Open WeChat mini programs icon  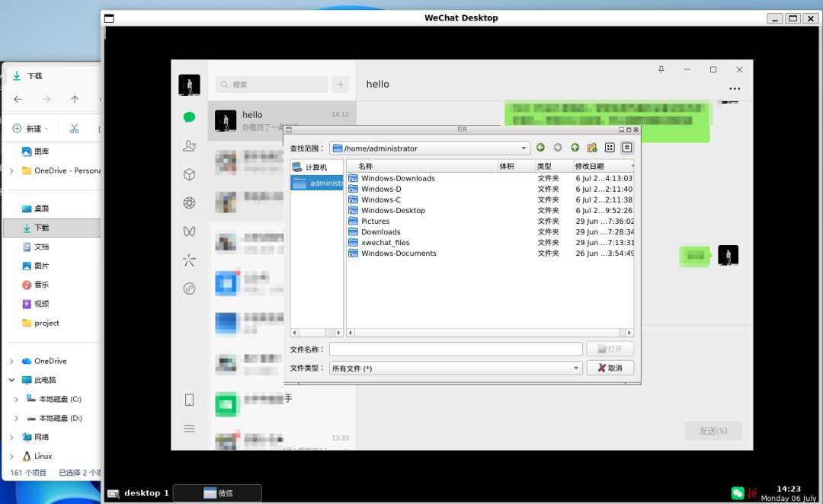pyautogui.click(x=190, y=289)
